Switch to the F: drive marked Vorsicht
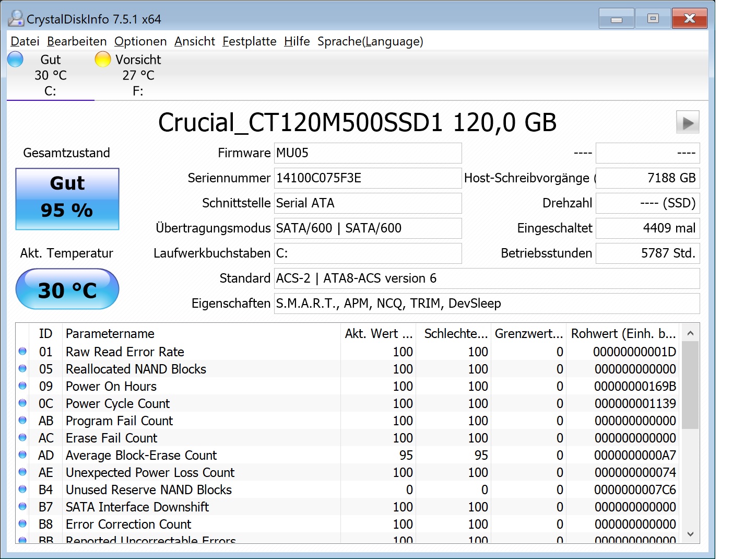 click(x=138, y=75)
